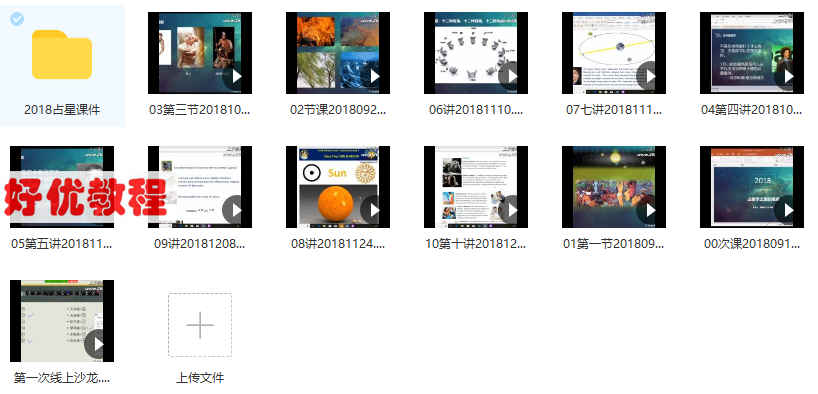Select the 10第十讲201812 file name
The image size is (818, 394).
pos(476,244)
